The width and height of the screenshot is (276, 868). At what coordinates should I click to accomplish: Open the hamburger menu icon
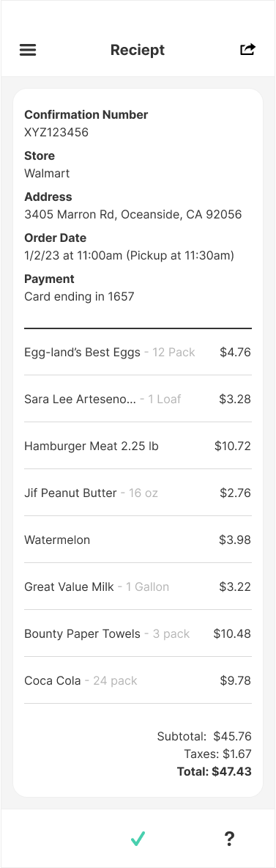coord(28,50)
